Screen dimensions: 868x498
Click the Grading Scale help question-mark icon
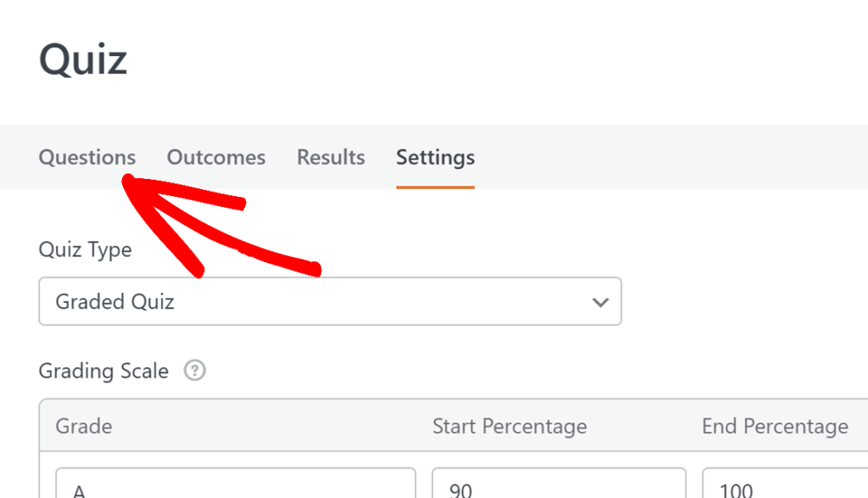195,371
